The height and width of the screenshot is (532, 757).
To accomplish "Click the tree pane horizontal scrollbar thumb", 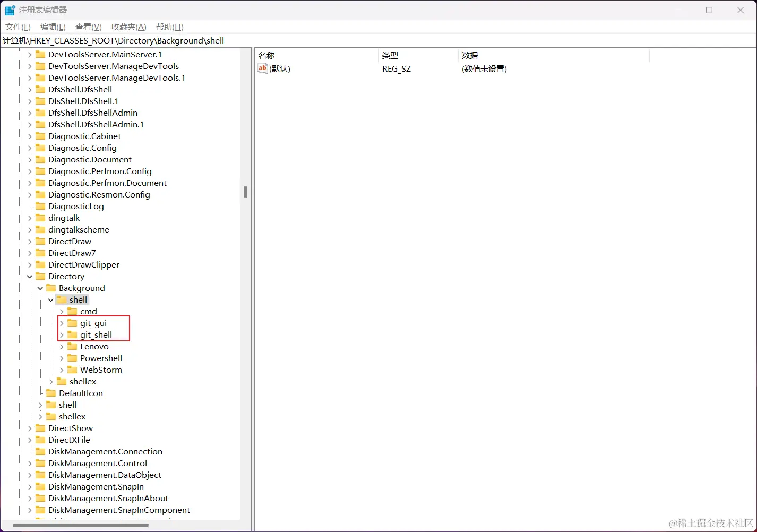I will pyautogui.click(x=81, y=525).
